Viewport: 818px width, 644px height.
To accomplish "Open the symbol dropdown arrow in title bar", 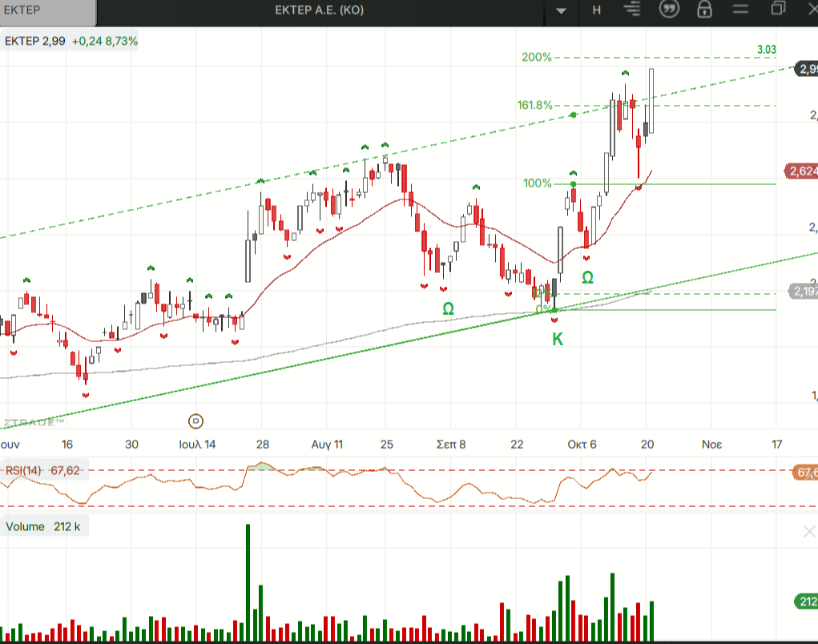I will pos(562,10).
